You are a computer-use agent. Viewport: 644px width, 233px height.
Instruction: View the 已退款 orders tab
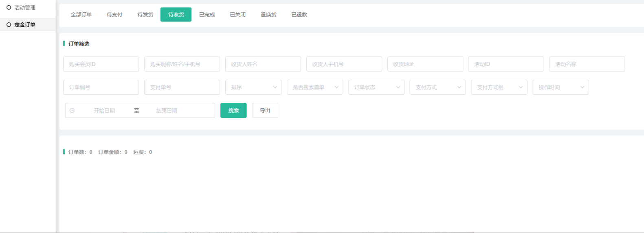[299, 15]
